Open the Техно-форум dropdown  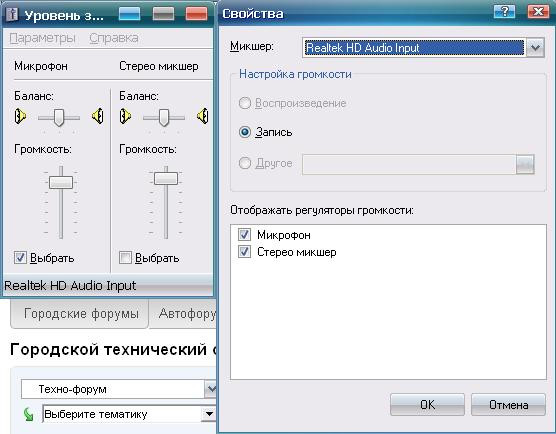(211, 389)
